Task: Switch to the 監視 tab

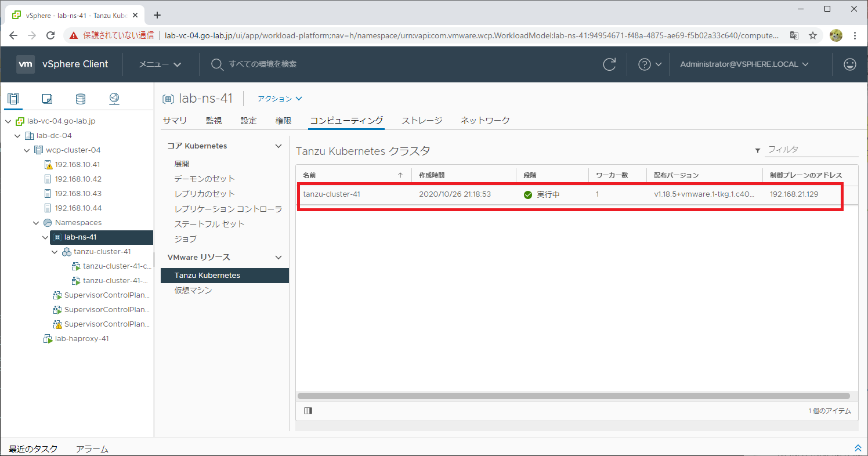Action: [214, 121]
